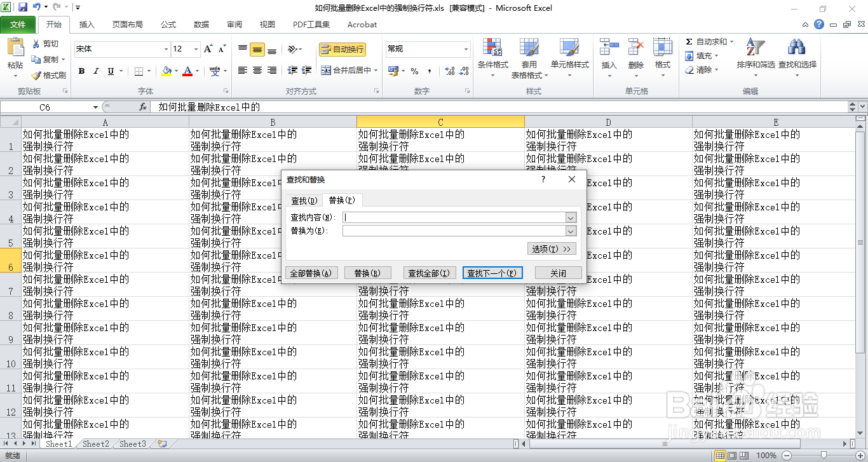Click the Insert cells (插入) icon
868x462 pixels.
[609, 48]
